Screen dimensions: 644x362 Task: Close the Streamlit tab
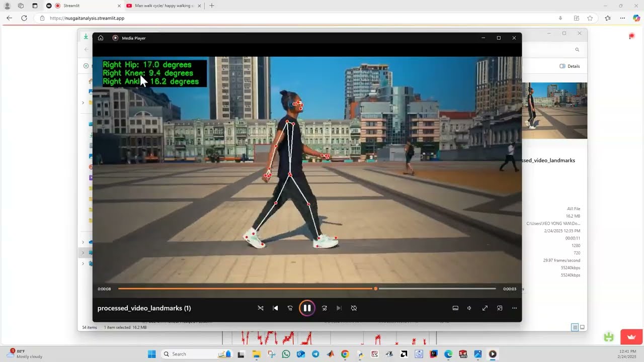119,6
